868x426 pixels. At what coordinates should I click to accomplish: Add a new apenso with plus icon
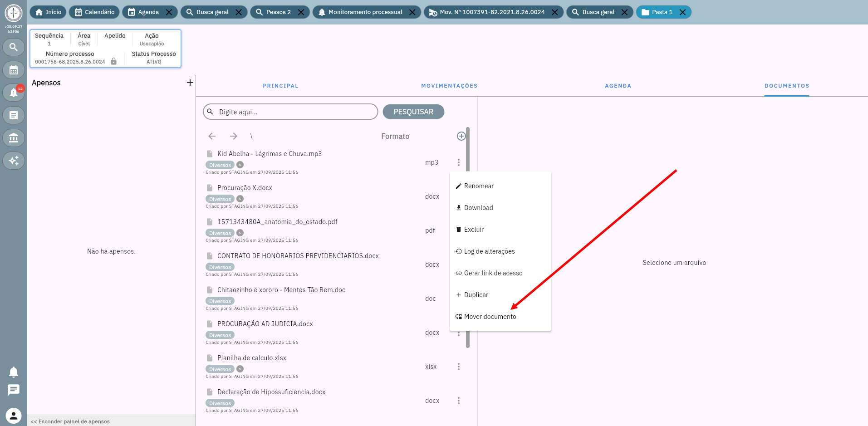pyautogui.click(x=190, y=83)
